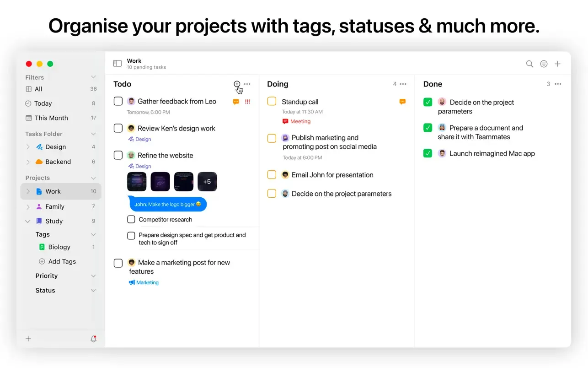This screenshot has width=588, height=368.
Task: Mark Competitor research as complete
Action: (131, 219)
